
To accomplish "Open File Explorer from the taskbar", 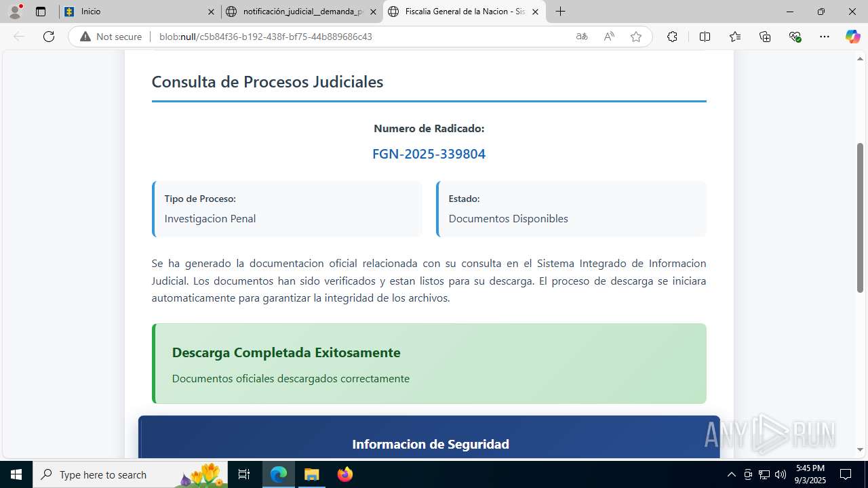I will point(311,474).
